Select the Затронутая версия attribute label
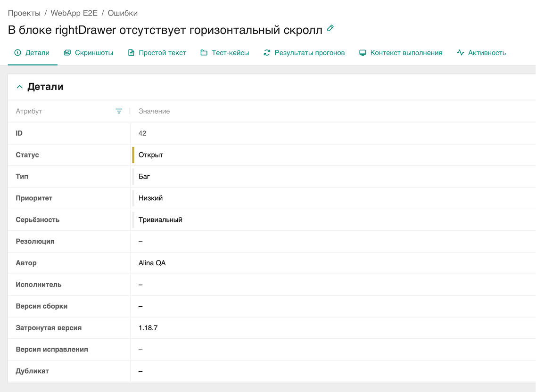 (49, 328)
